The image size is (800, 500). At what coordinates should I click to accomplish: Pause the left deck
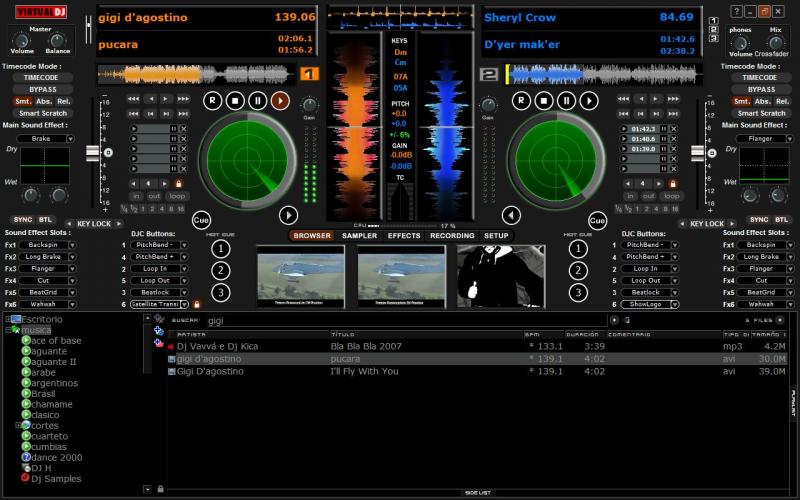click(x=257, y=101)
